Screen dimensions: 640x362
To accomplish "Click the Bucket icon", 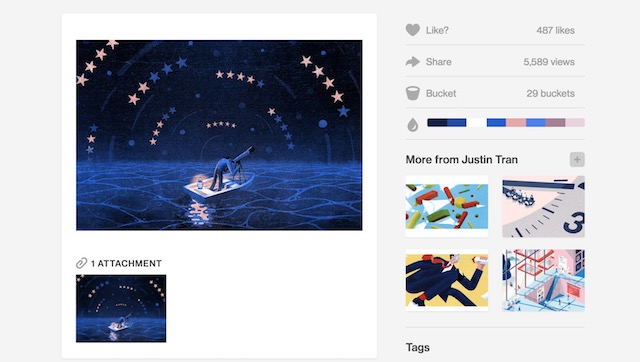I will tap(413, 93).
